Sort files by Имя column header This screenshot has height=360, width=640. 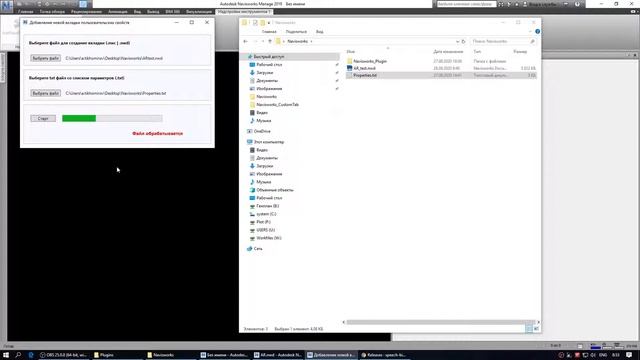[351, 52]
